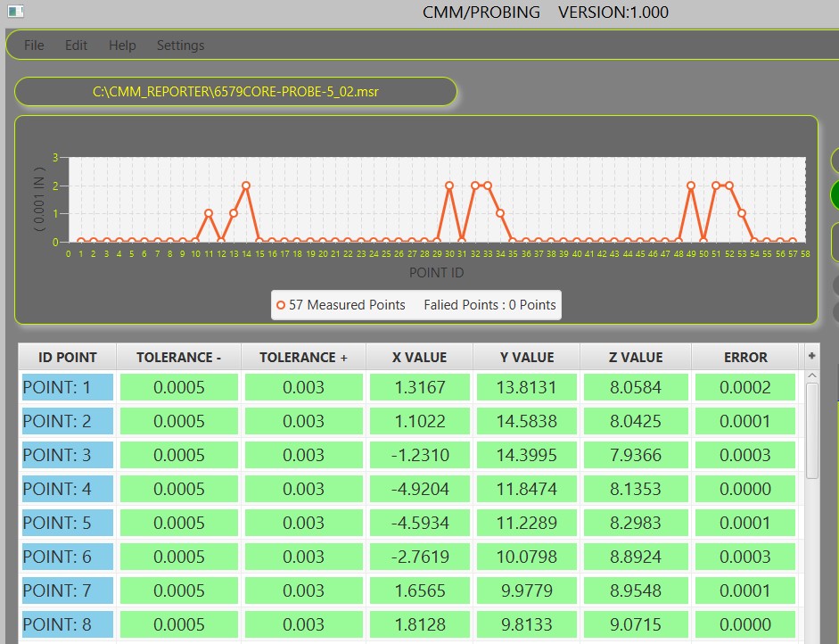Click the chart data point at ID 11

pyautogui.click(x=209, y=213)
